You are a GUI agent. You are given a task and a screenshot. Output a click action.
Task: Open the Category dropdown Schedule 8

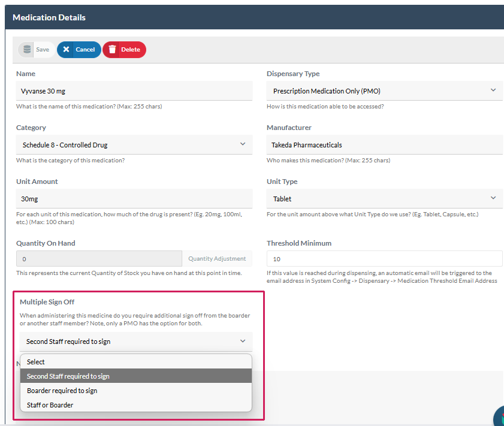point(134,145)
